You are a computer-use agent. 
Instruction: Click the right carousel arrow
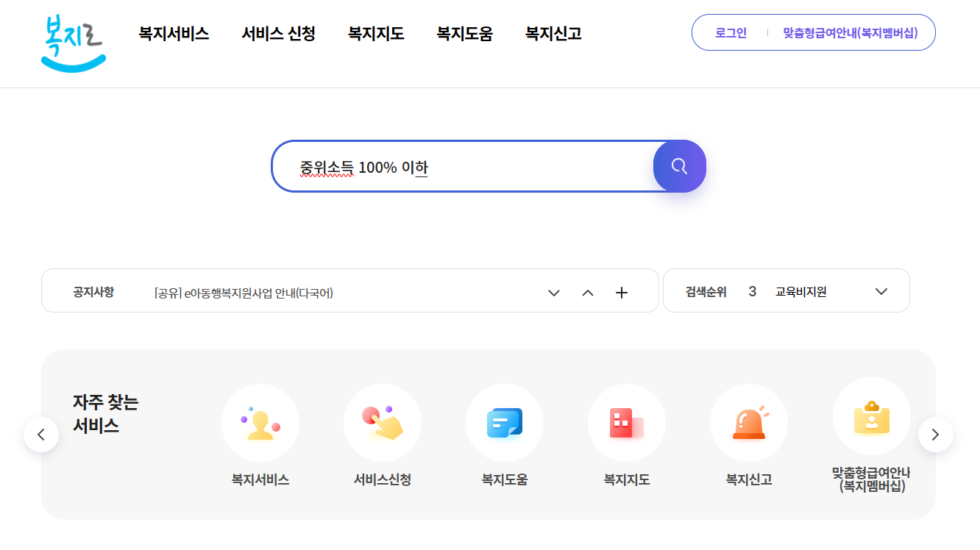pyautogui.click(x=936, y=434)
